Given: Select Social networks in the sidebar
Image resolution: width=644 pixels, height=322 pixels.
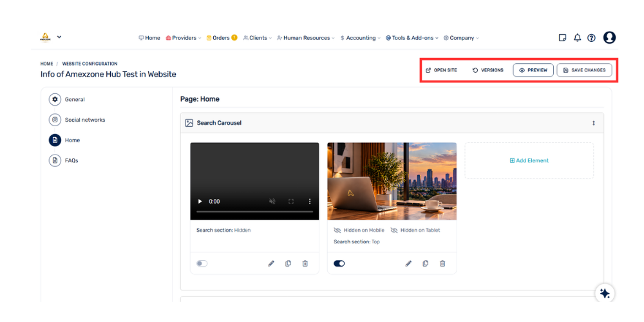Looking at the screenshot, I should click(x=77, y=120).
